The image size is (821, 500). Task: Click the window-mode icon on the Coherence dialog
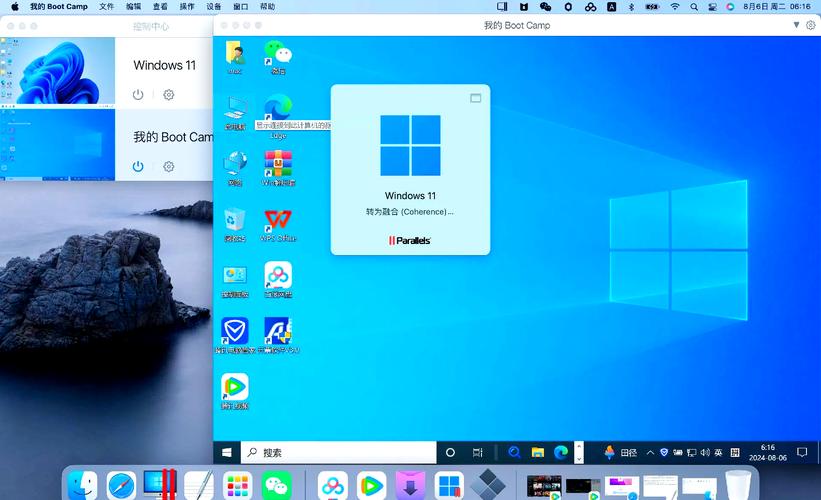click(475, 98)
